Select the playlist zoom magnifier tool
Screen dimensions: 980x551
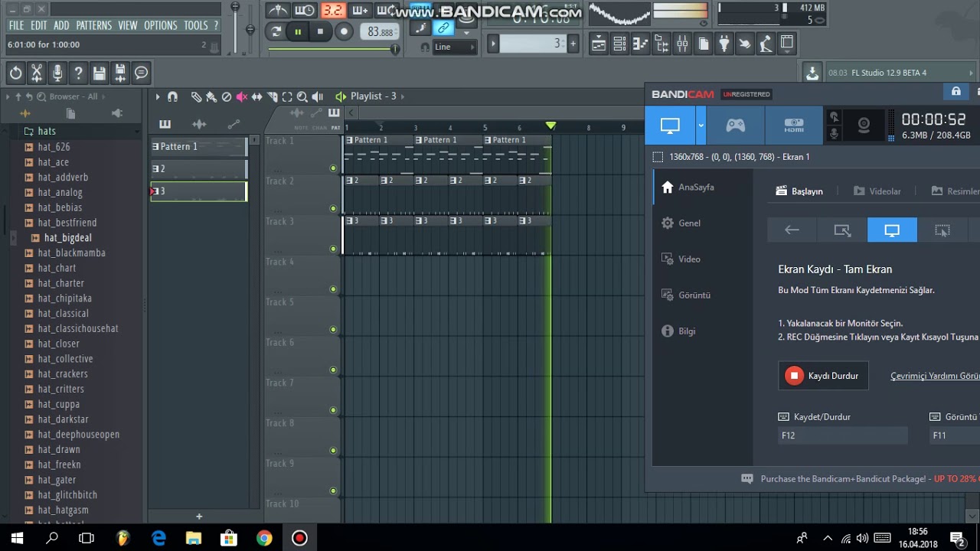coord(302,96)
